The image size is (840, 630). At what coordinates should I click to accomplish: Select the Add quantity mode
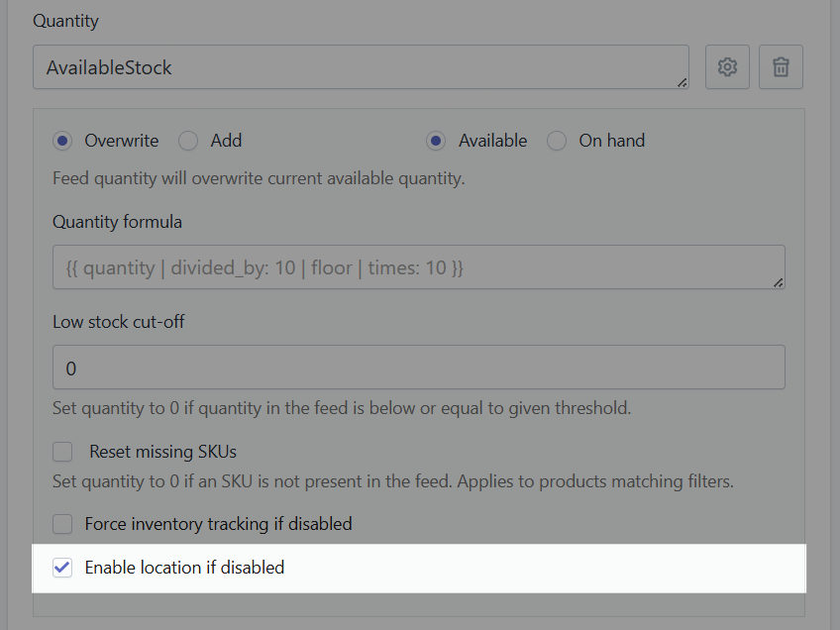(x=188, y=141)
